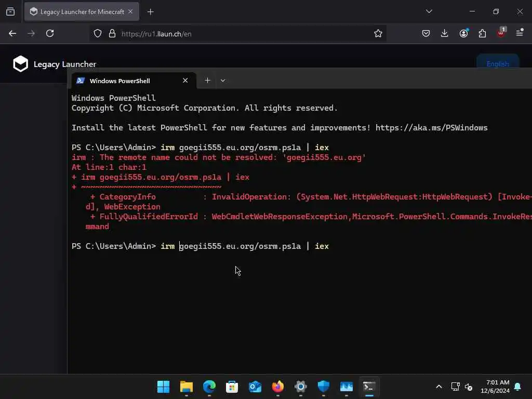Switch to Terminal in taskbar
Image resolution: width=532 pixels, height=399 pixels.
point(369,387)
